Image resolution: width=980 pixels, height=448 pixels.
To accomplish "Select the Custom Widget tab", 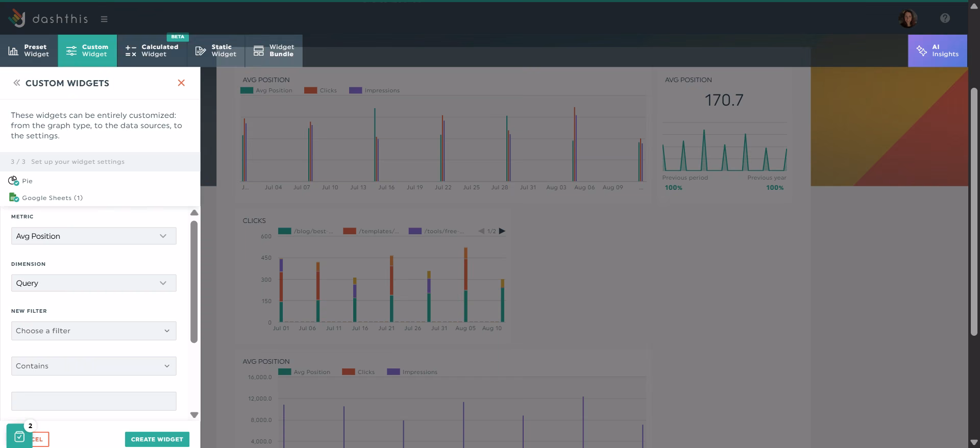I will pyautogui.click(x=87, y=51).
